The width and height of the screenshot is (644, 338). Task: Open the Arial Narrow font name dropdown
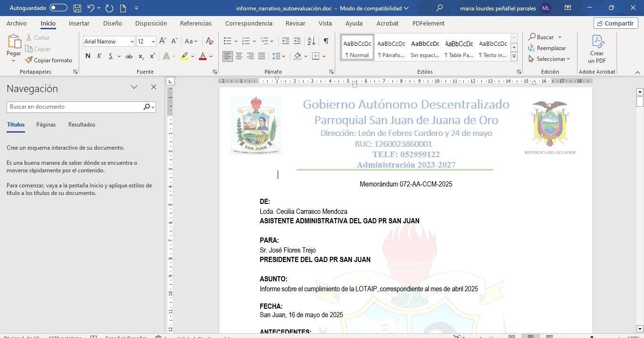click(x=132, y=42)
